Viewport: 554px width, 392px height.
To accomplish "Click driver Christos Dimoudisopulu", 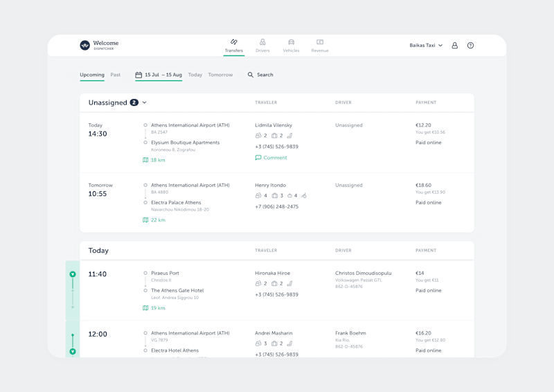I will point(363,274).
